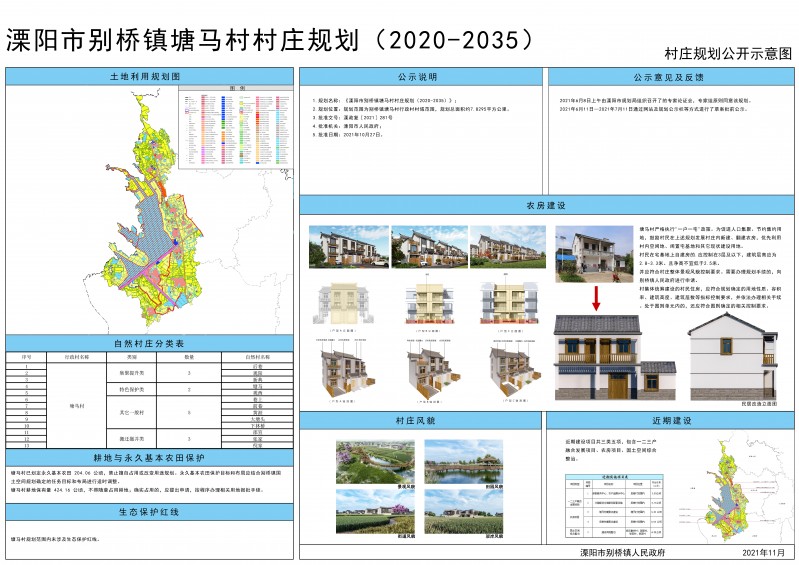The image size is (799, 565).
Task: Select the sentence mentioning 204.06 公顷
Action: [146, 476]
